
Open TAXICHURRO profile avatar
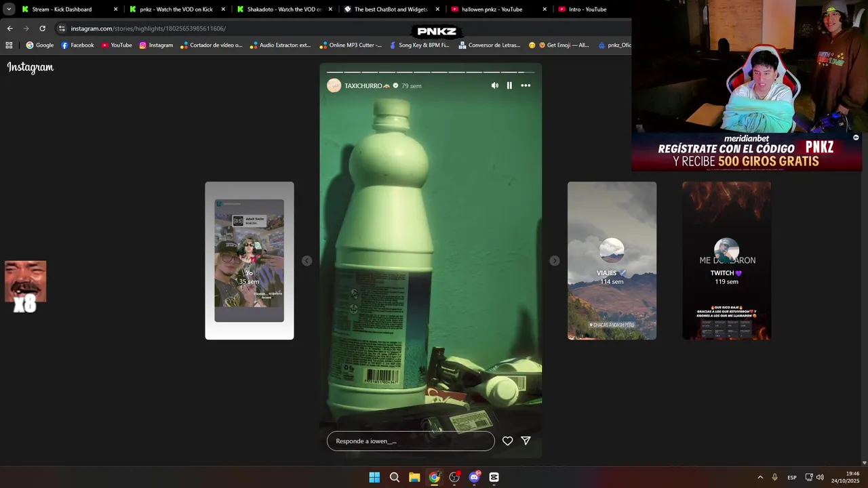click(334, 85)
